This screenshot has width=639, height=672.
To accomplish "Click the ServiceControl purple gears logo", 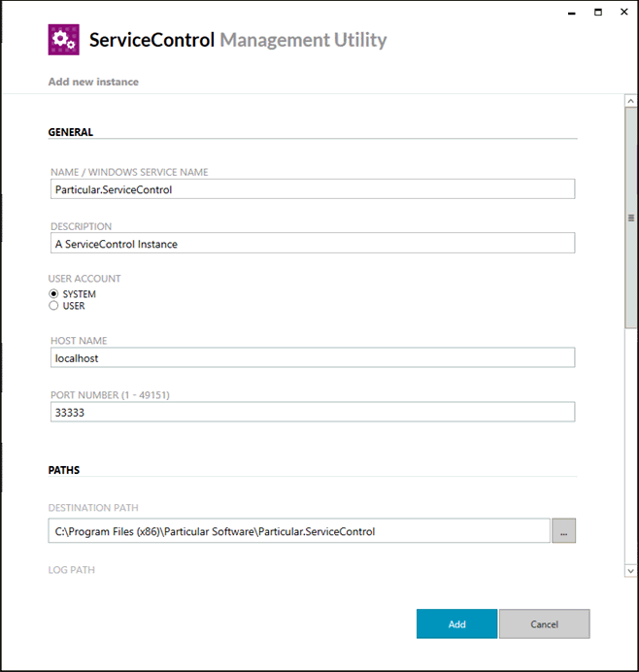I will point(63,40).
